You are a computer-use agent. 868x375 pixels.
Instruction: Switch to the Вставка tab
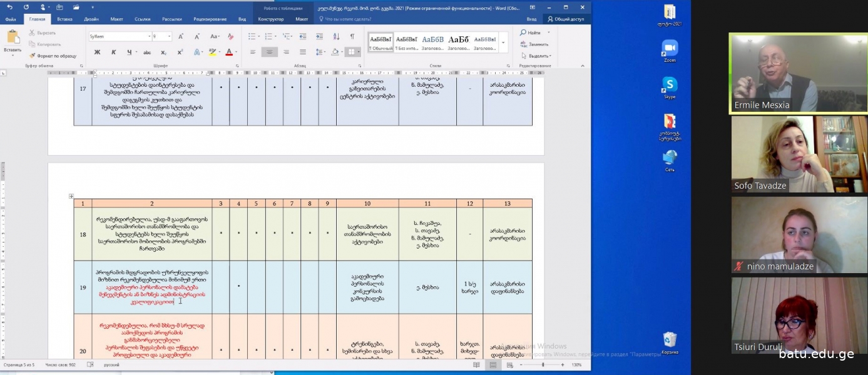pyautogui.click(x=64, y=19)
